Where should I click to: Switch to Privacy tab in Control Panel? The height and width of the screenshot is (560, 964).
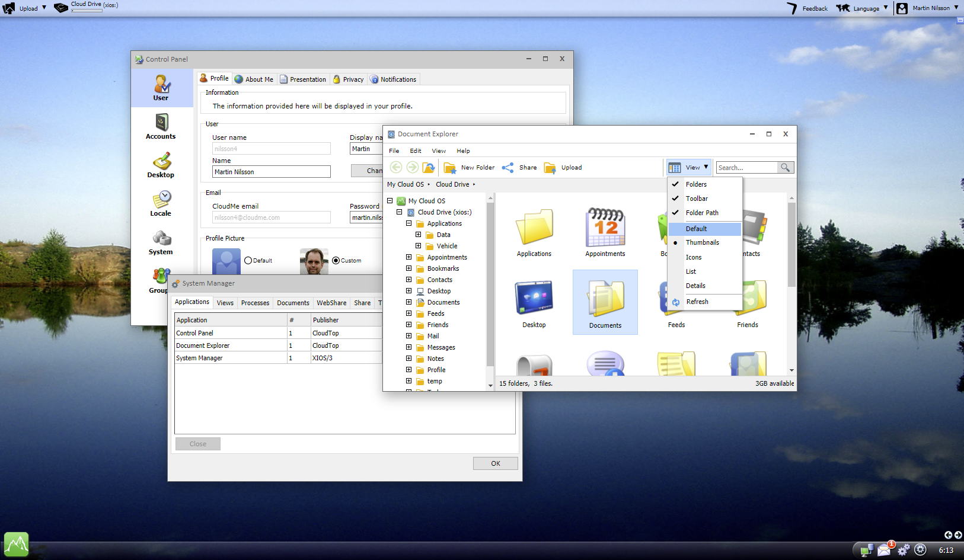click(x=349, y=79)
